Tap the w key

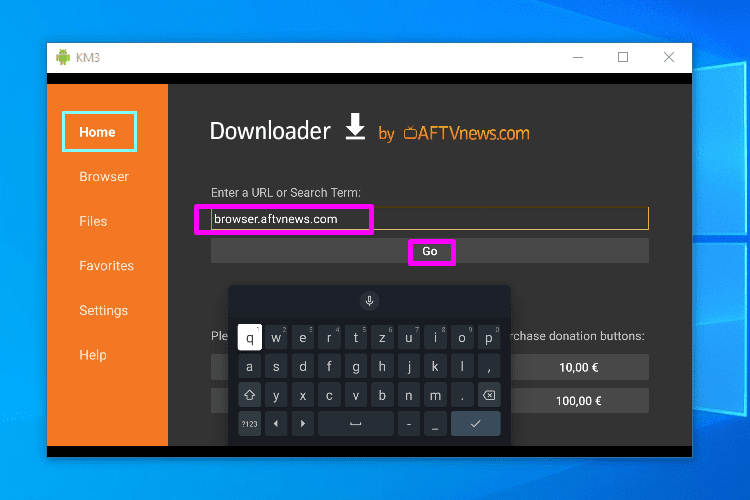click(276, 338)
